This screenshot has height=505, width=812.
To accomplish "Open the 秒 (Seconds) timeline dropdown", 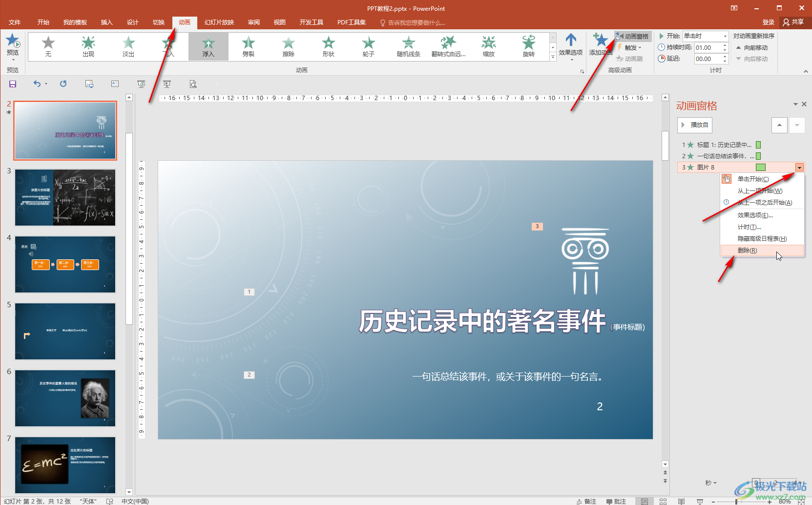I will (x=711, y=483).
